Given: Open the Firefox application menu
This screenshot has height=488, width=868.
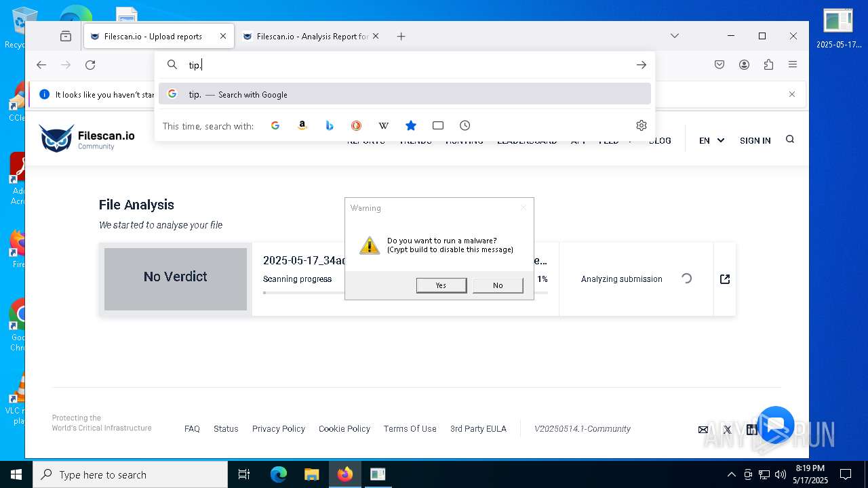Looking at the screenshot, I should point(793,65).
